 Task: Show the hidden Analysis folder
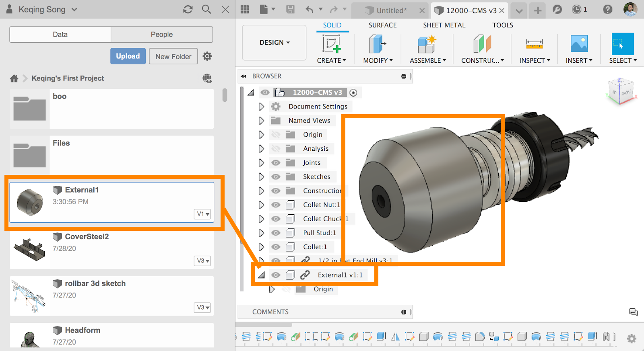[276, 149]
